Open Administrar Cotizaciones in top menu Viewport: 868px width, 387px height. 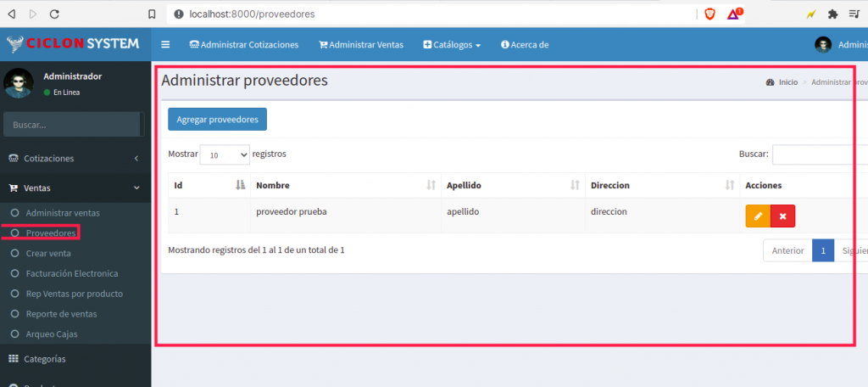pos(244,44)
